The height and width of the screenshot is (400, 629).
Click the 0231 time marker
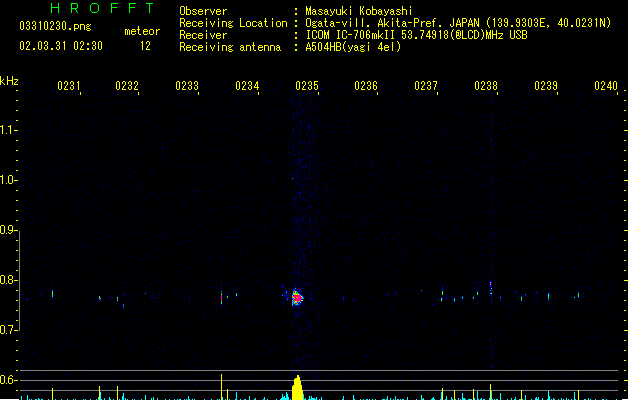click(69, 86)
